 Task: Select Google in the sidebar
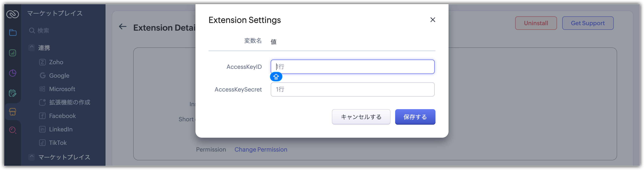(x=59, y=76)
